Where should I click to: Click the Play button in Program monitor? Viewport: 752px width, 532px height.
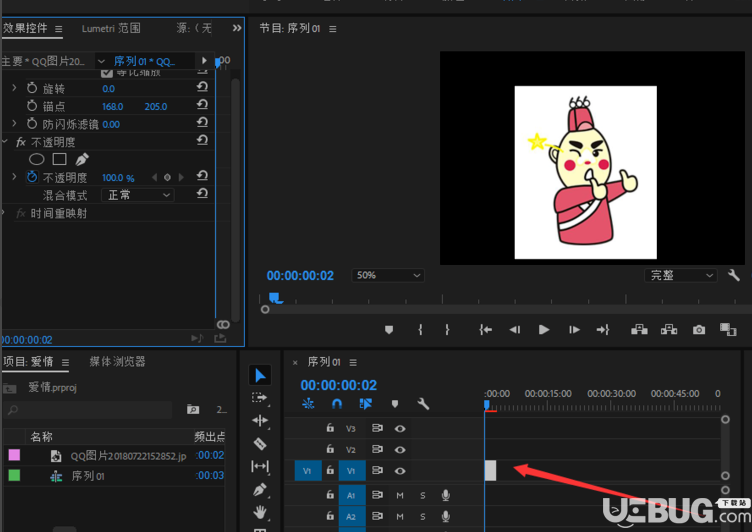pos(543,330)
